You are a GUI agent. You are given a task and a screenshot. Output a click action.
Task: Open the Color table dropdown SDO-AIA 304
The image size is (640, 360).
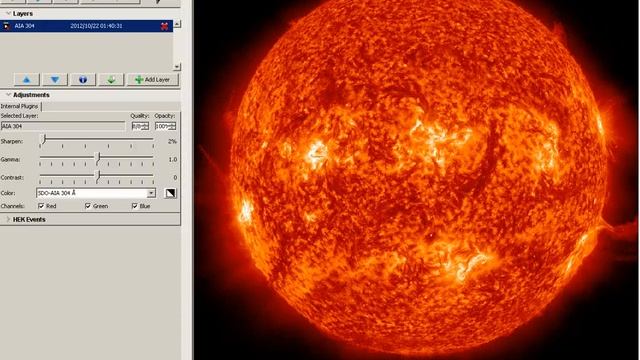[96, 193]
